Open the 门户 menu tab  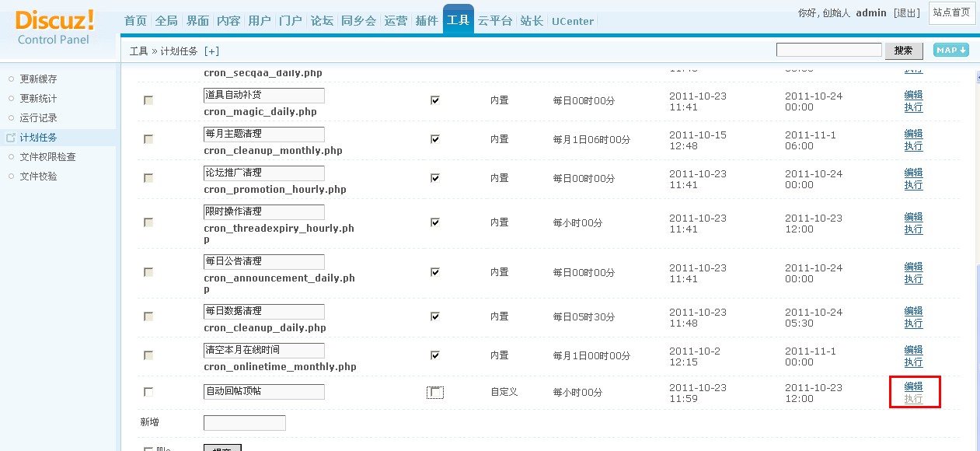291,21
